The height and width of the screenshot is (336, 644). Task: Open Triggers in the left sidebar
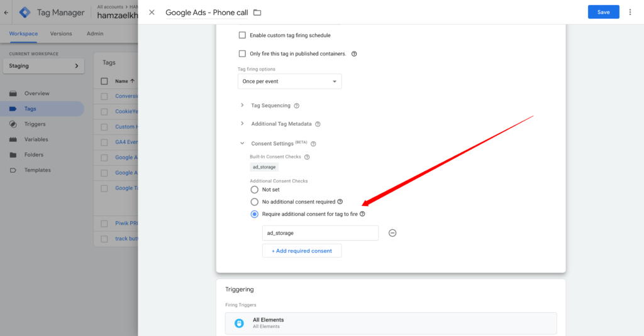[x=35, y=124]
